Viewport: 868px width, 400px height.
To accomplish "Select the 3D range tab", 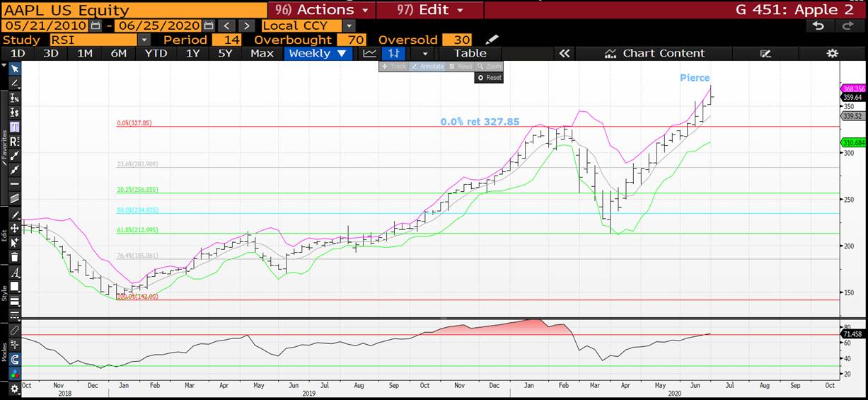I will coord(51,53).
